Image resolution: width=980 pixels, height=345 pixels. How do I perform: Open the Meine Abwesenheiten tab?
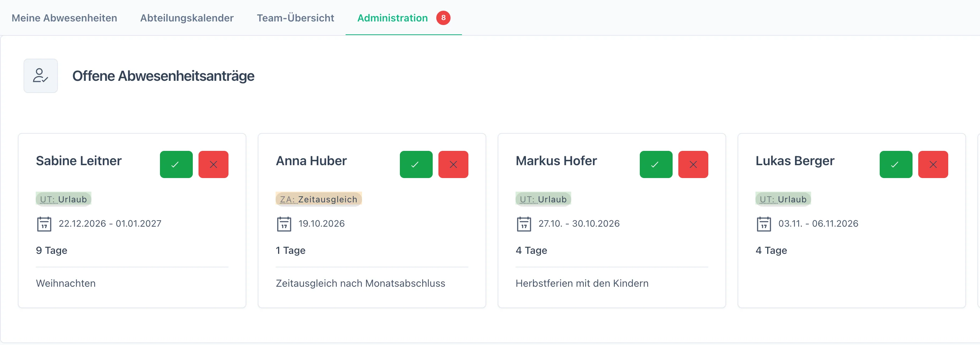click(64, 18)
